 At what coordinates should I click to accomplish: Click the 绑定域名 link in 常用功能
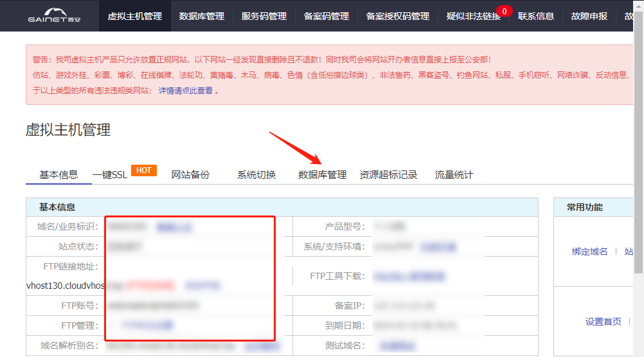(x=589, y=252)
